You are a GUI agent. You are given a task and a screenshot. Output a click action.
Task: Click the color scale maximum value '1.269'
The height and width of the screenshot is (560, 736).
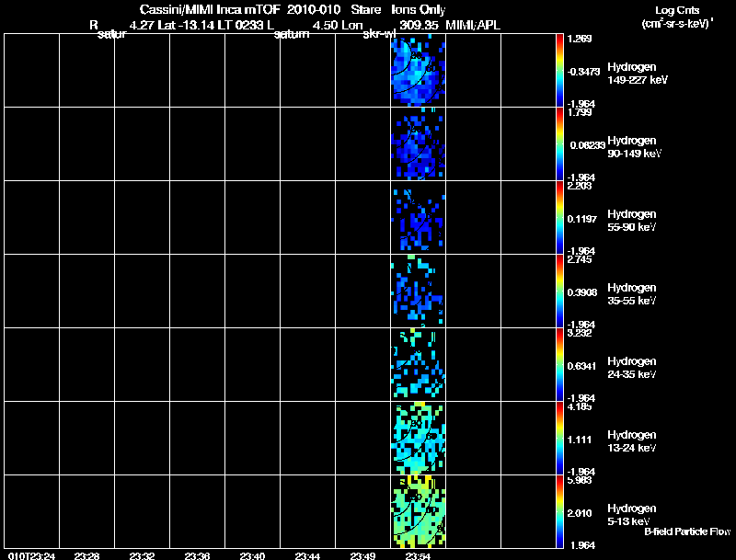pyautogui.click(x=580, y=39)
